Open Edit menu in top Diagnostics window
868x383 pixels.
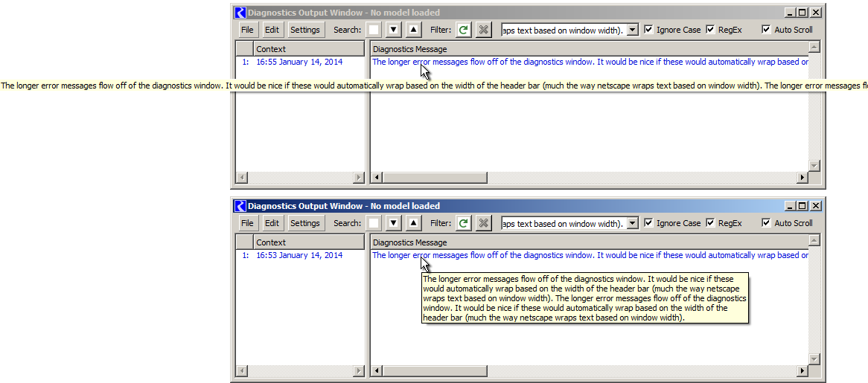click(272, 30)
